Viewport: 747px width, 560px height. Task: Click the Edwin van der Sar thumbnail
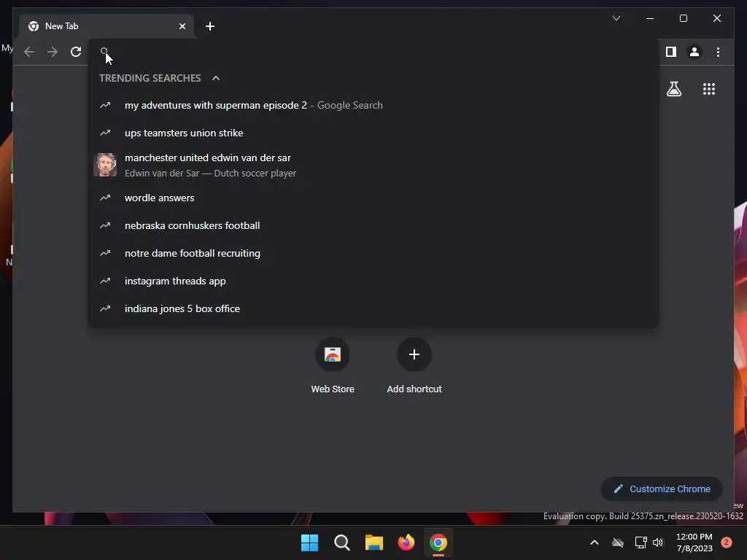point(105,165)
